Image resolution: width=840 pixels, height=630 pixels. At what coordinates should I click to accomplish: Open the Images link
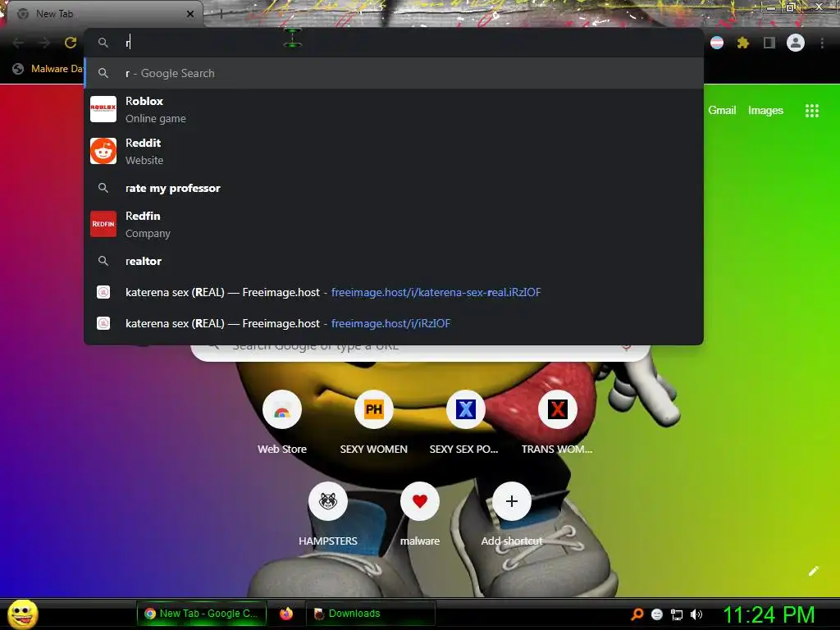point(765,111)
